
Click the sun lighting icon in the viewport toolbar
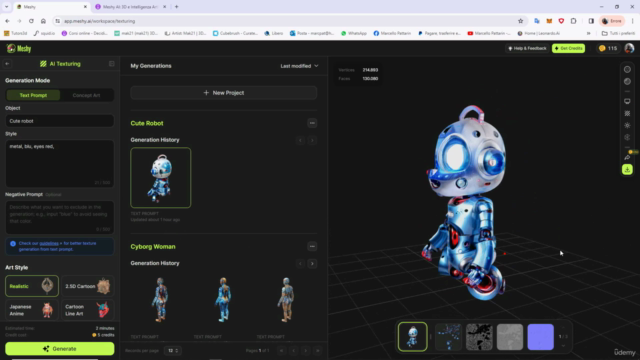tap(627, 125)
